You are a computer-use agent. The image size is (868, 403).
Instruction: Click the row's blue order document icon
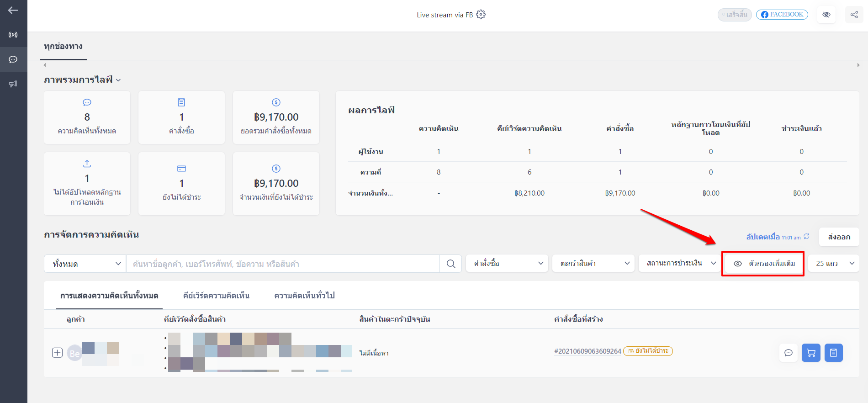[834, 353]
